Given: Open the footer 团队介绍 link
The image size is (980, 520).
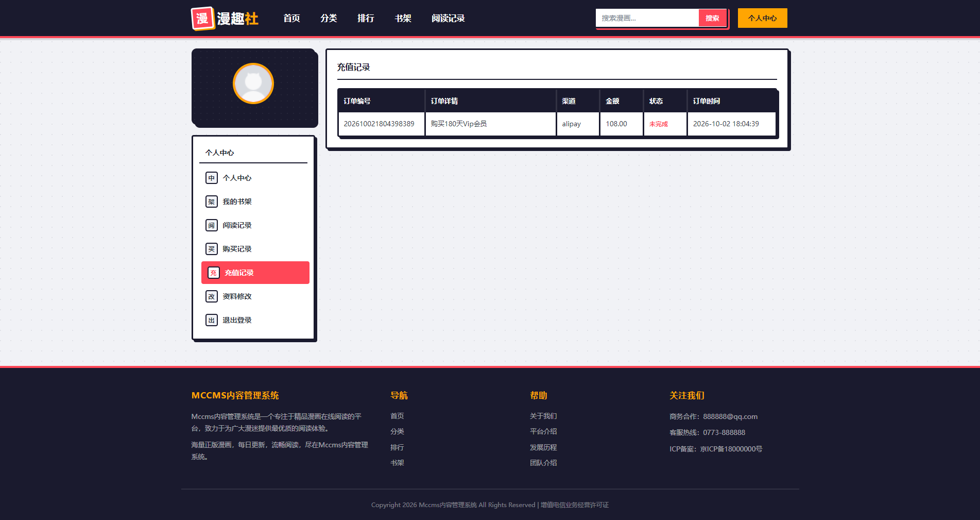Looking at the screenshot, I should coord(543,463).
